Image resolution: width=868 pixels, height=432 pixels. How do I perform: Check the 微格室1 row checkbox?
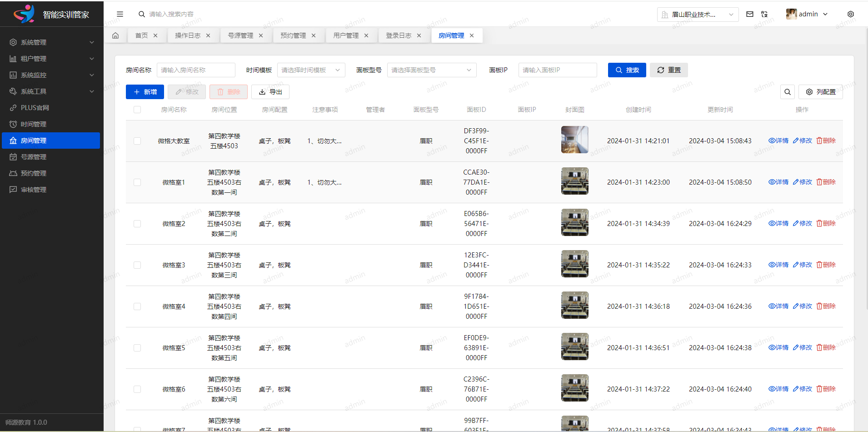point(137,182)
